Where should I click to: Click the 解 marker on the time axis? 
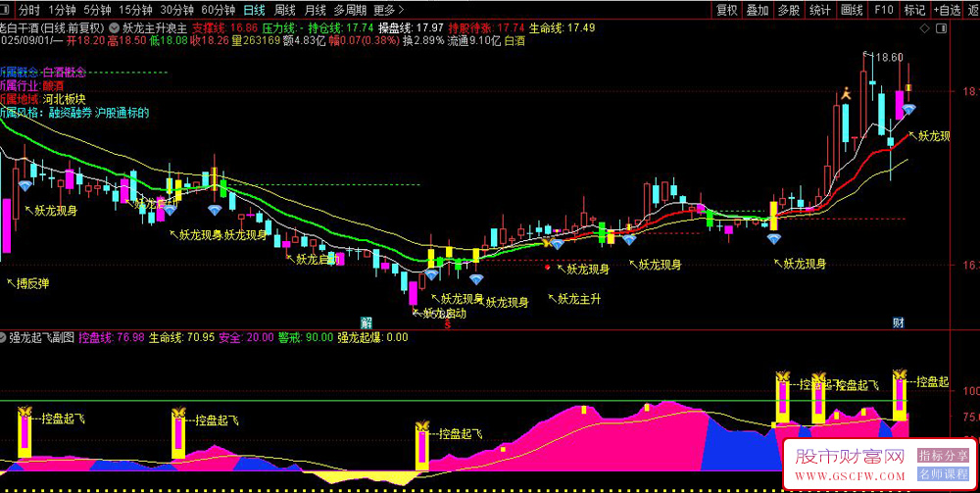(x=367, y=322)
